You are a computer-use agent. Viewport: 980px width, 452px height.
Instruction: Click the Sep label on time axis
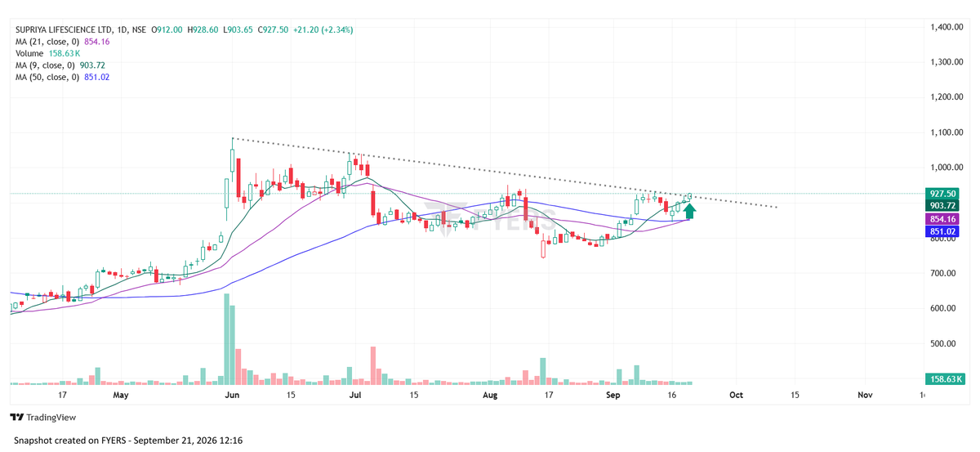point(614,395)
